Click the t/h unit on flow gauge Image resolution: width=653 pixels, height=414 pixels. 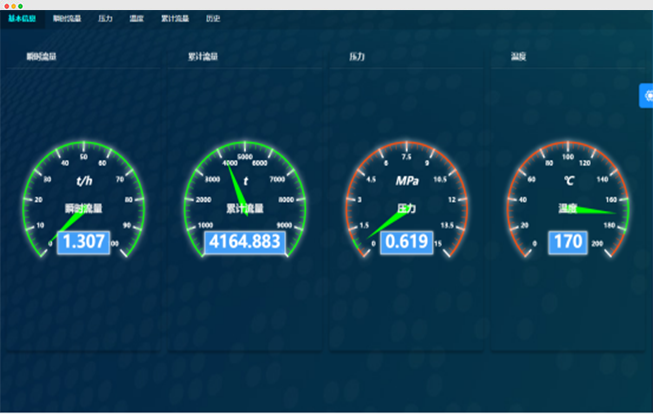click(x=85, y=182)
